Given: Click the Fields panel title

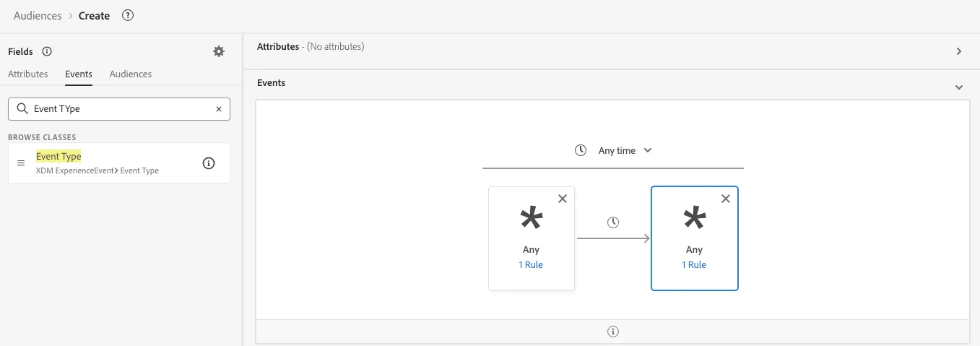Looking at the screenshot, I should [x=20, y=51].
